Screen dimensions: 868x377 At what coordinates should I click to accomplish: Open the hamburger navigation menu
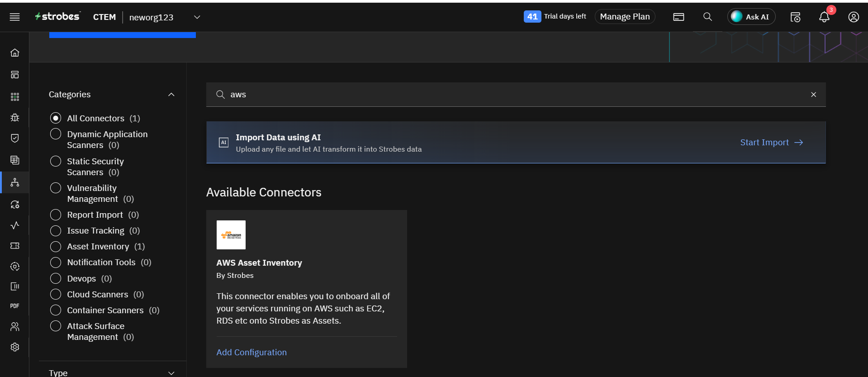click(x=15, y=17)
